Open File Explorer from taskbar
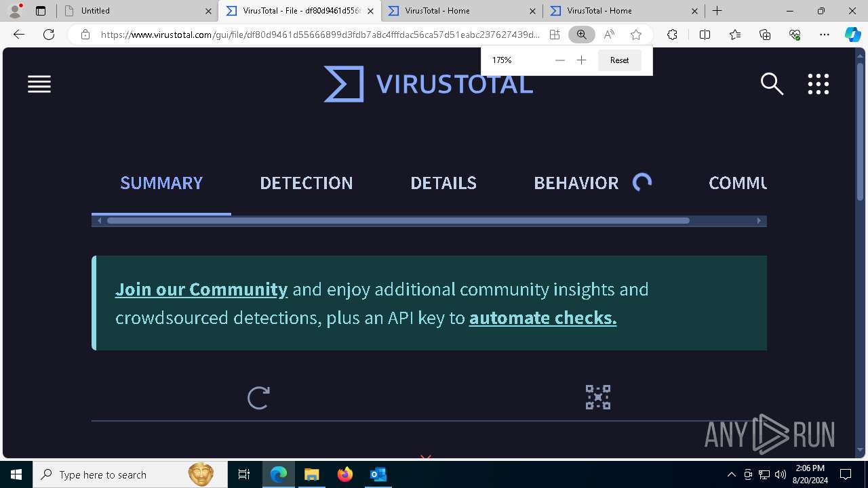The image size is (868, 488). point(311,474)
